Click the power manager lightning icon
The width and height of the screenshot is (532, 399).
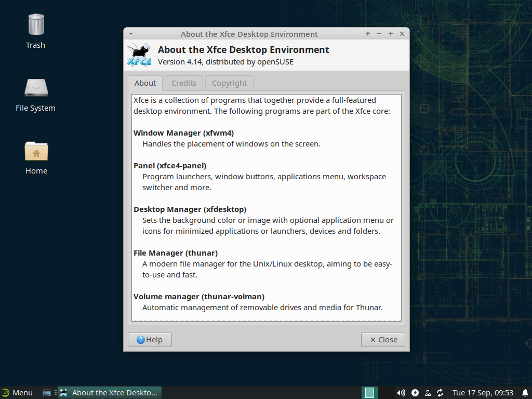click(415, 393)
